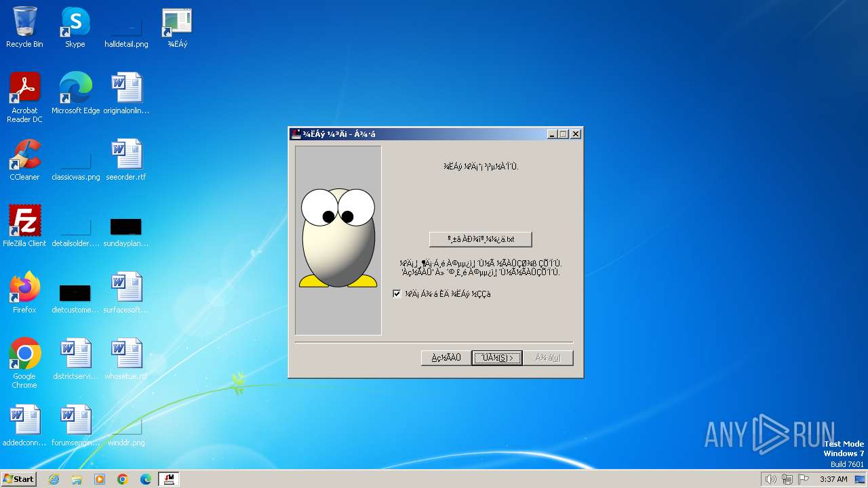Image resolution: width=868 pixels, height=488 pixels.
Task: Select the garbled-name installer shortcut on desktop
Action: (x=177, y=27)
